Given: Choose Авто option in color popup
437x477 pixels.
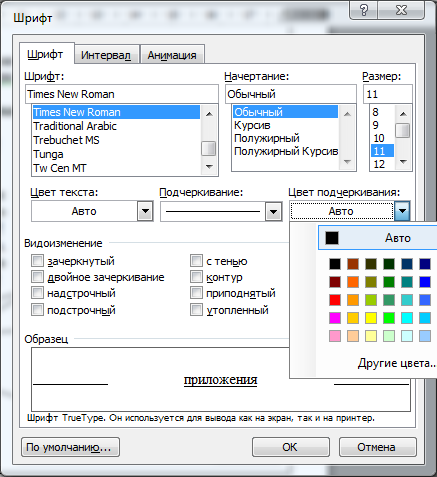Looking at the screenshot, I should (378, 238).
